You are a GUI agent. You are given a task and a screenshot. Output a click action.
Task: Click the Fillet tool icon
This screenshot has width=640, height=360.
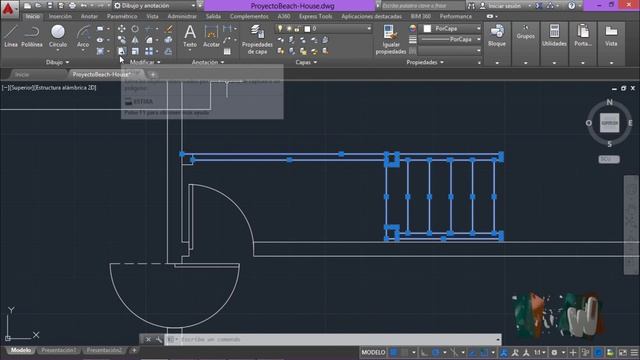(x=149, y=40)
